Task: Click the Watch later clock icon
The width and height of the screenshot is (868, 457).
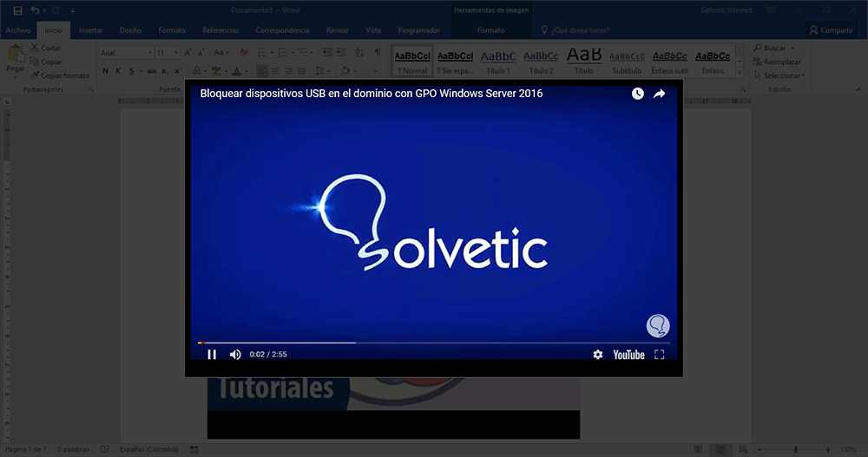Action: pyautogui.click(x=638, y=94)
